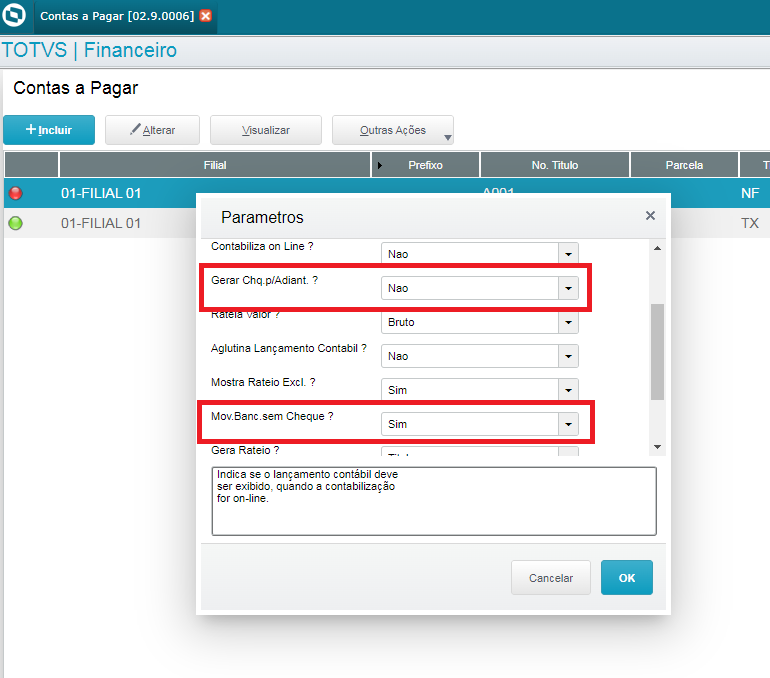Click the parameter description text box
The image size is (770, 678).
coord(434,501)
